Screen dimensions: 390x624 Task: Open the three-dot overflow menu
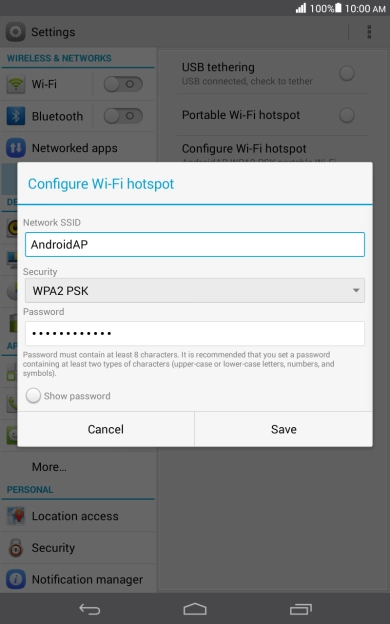[x=369, y=32]
